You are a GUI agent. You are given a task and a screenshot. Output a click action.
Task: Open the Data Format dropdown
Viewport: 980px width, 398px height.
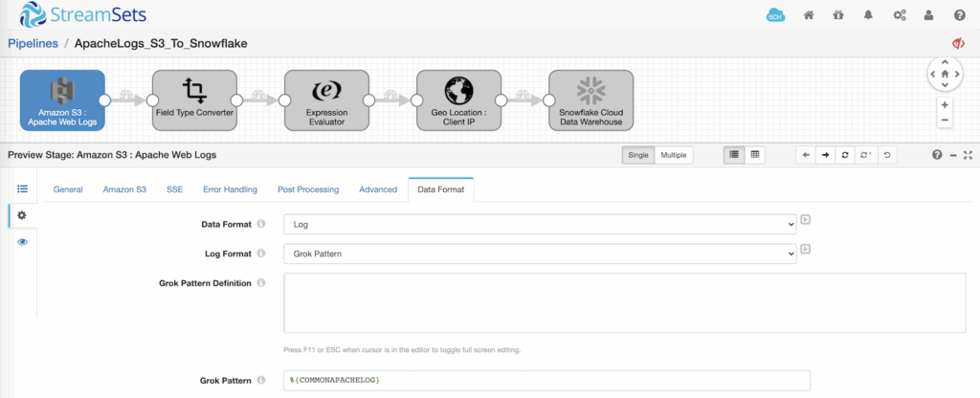[540, 223]
